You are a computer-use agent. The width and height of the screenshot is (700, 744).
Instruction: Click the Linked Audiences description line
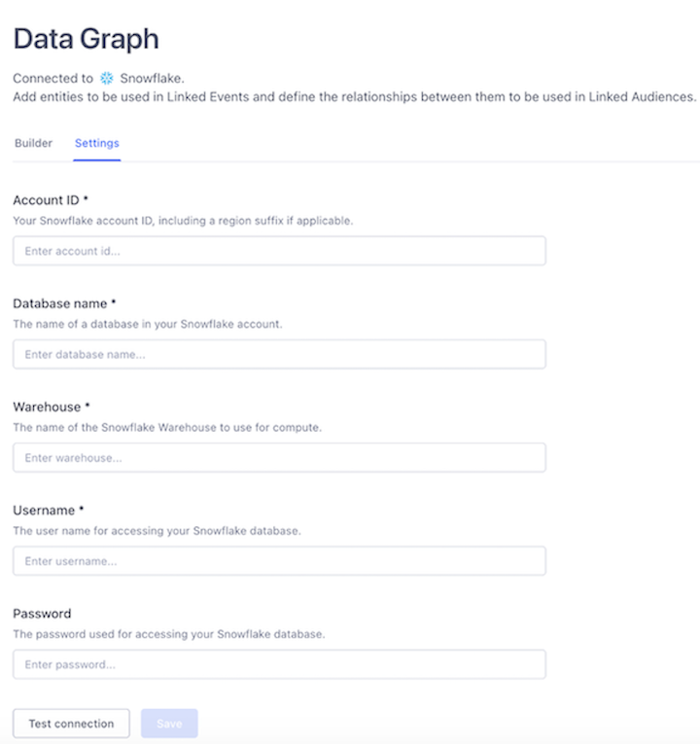point(355,96)
